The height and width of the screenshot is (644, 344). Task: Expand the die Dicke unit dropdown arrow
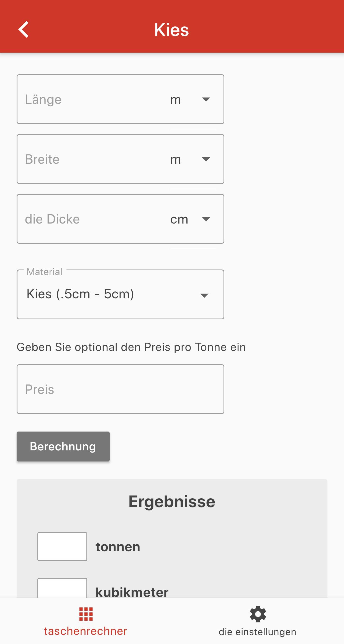coord(206,219)
